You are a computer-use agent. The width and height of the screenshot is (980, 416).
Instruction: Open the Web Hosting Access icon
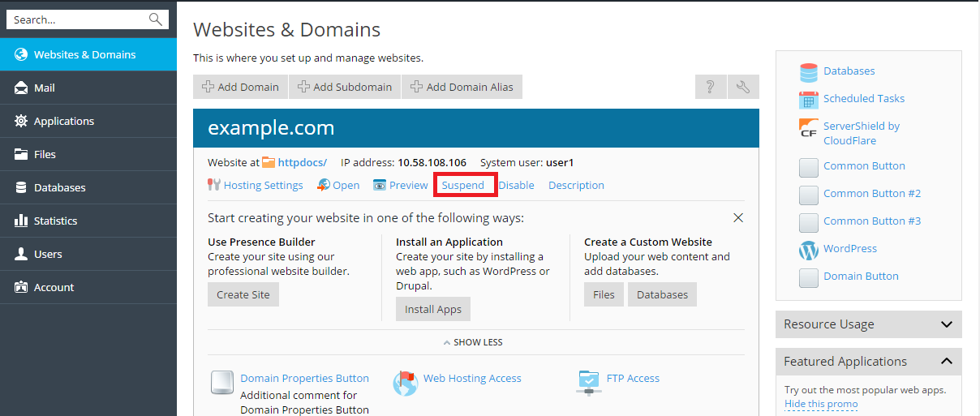[405, 383]
